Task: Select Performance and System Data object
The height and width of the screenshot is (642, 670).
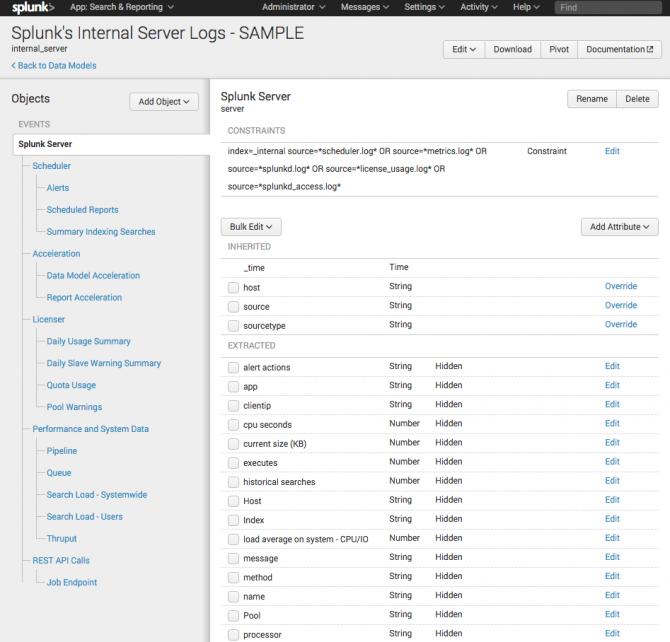Action: click(x=91, y=429)
